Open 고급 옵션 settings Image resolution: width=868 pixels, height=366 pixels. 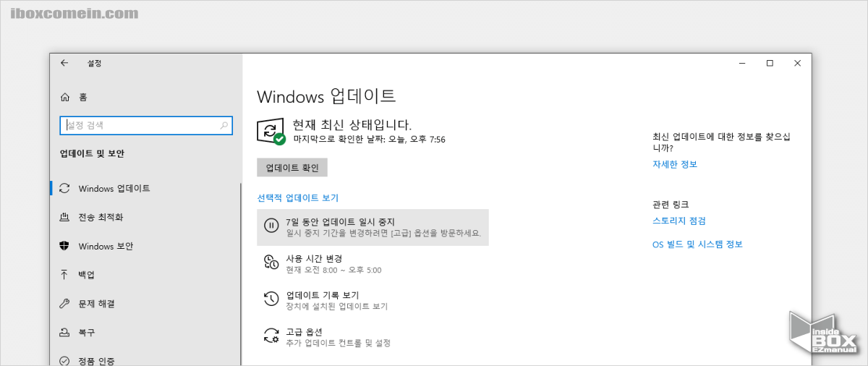373,336
